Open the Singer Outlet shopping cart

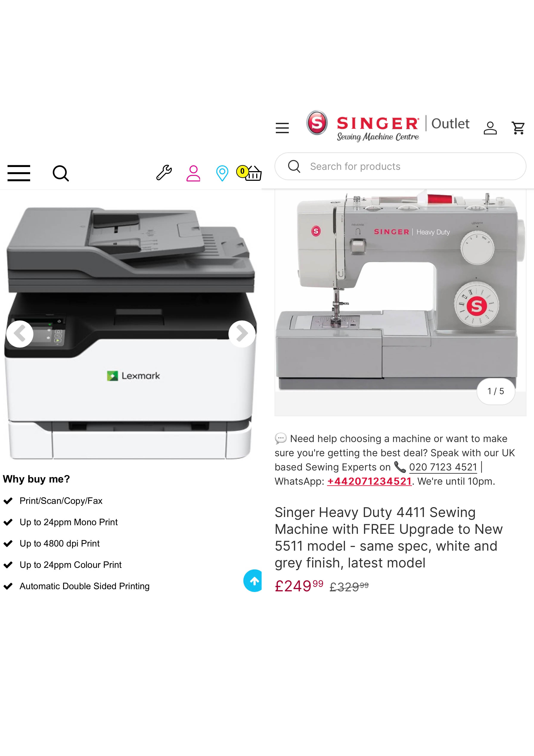518,128
